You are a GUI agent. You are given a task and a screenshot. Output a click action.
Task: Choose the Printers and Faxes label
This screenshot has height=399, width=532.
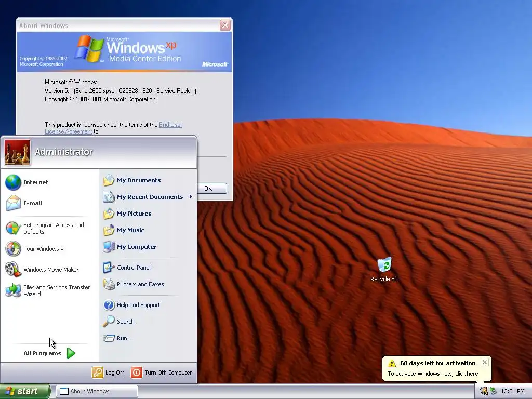coord(140,284)
